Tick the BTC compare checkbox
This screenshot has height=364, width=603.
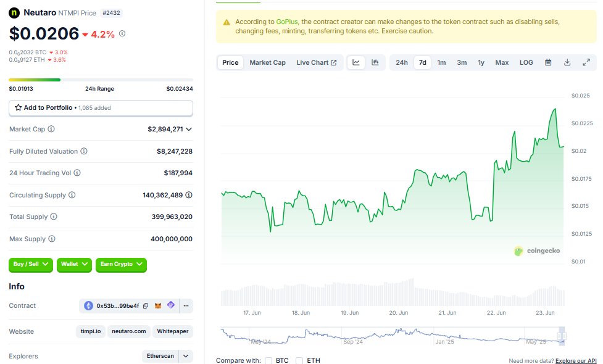268,360
